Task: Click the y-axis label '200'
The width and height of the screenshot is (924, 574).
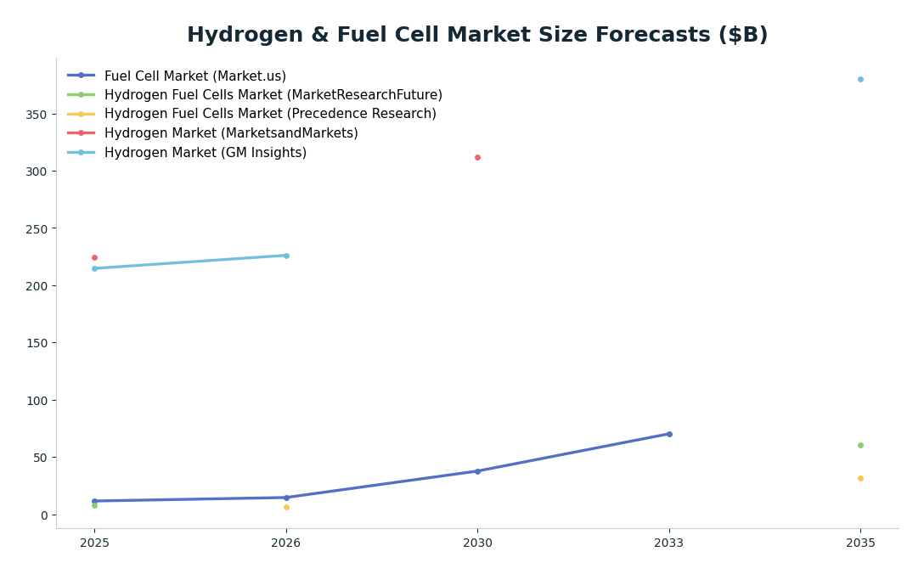Action: coord(37,286)
